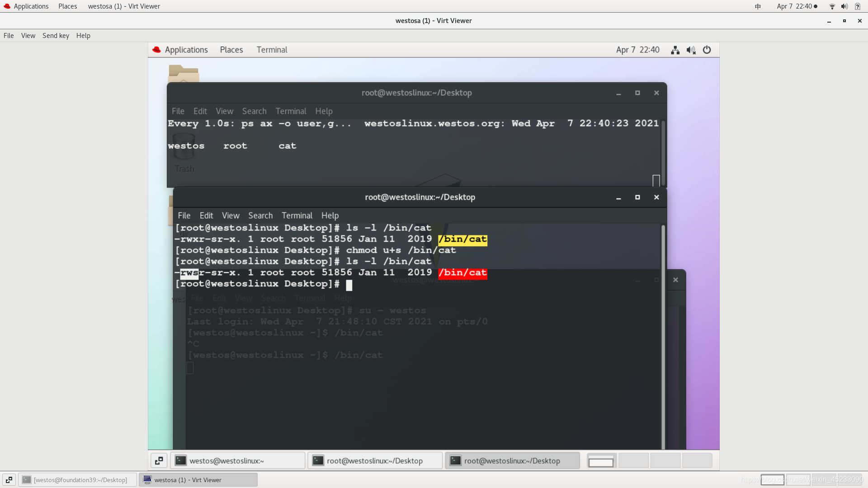Click host help/accessibility icon in top bar
This screenshot has height=488, width=868.
[857, 6]
